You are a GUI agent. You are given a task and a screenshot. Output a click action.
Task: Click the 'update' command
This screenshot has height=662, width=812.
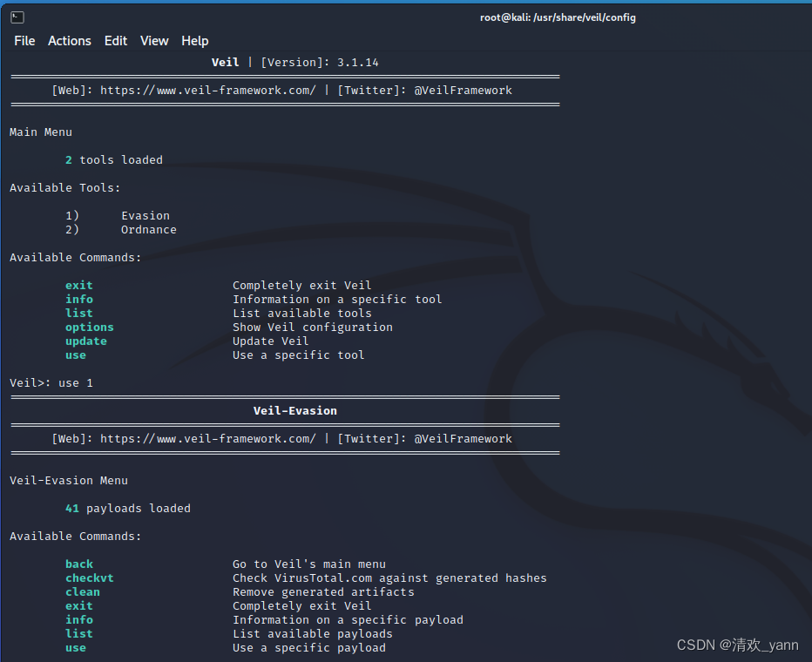(x=86, y=341)
